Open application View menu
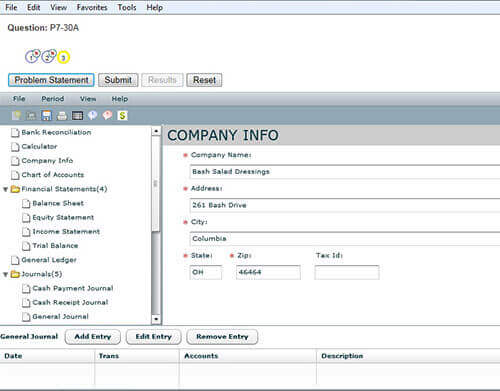500x391 pixels. [x=88, y=99]
